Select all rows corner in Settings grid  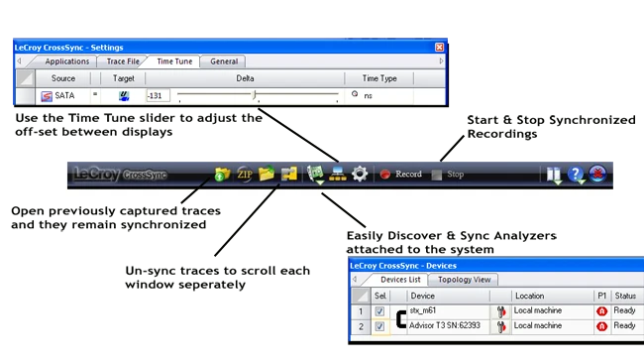point(26,78)
